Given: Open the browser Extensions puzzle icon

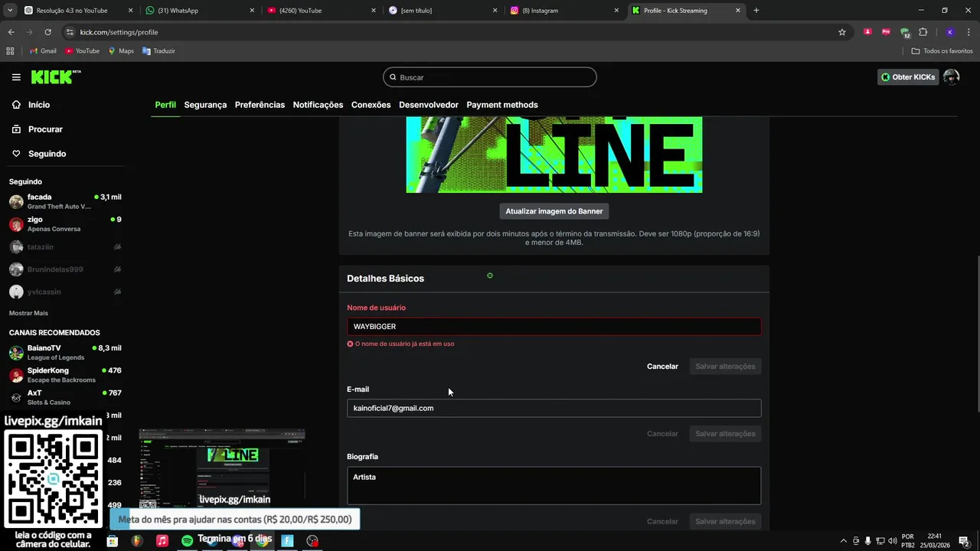Looking at the screenshot, I should pyautogui.click(x=923, y=32).
